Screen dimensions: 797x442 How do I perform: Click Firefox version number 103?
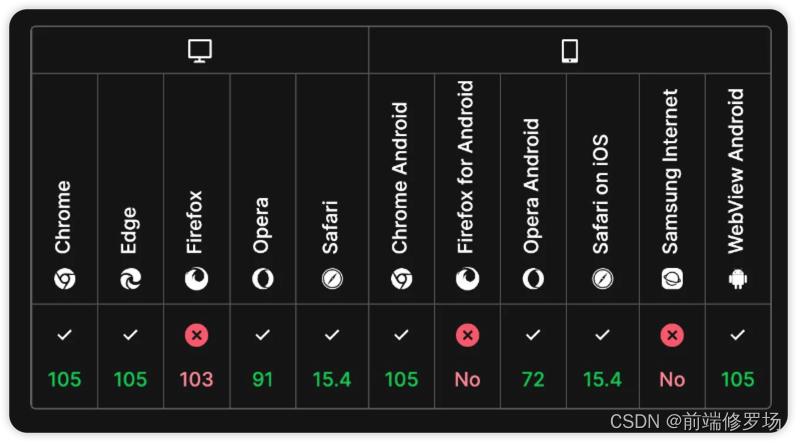coord(197,380)
